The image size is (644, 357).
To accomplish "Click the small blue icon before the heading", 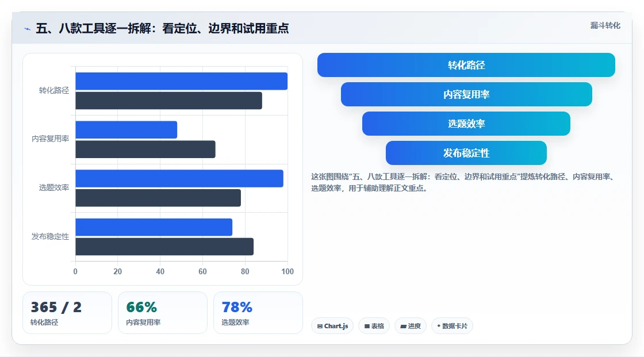I will [28, 29].
